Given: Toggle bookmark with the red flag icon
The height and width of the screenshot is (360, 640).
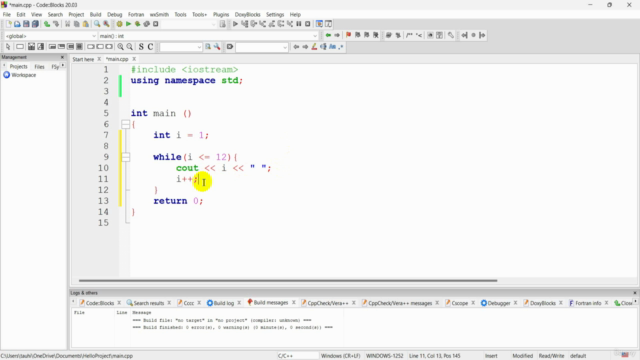Looking at the screenshot, I should coord(348,36).
